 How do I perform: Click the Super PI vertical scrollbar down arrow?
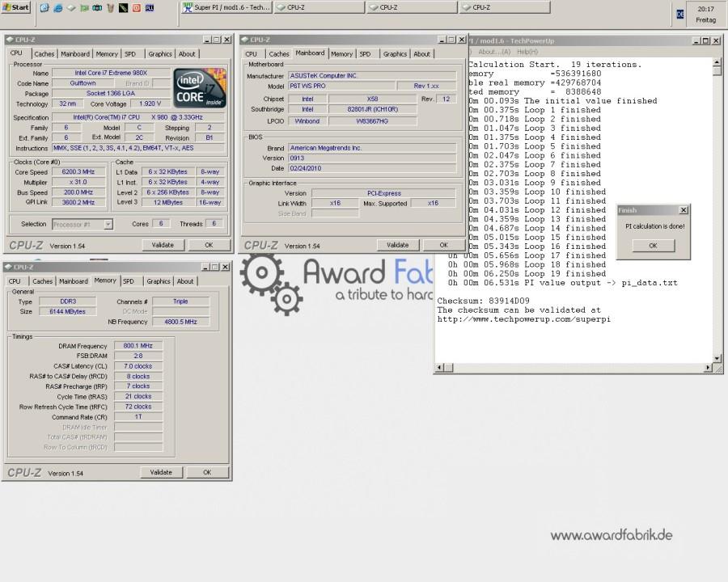[717, 358]
